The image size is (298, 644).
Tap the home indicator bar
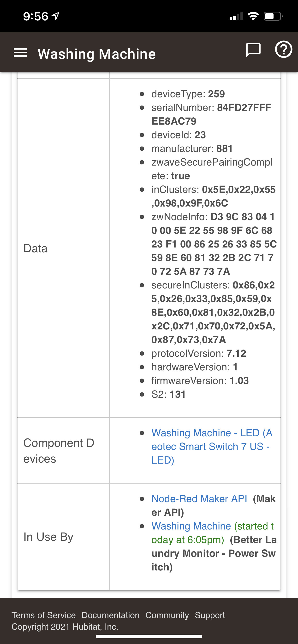[149, 637]
